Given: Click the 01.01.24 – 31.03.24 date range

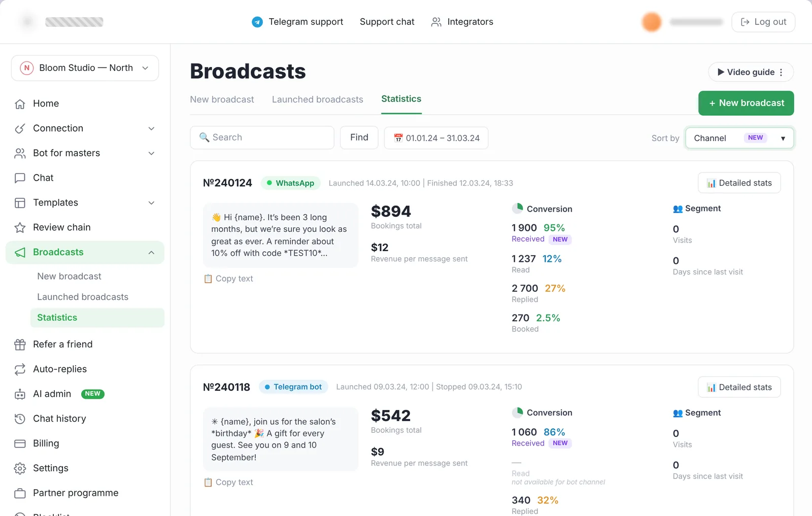Looking at the screenshot, I should pyautogui.click(x=436, y=138).
